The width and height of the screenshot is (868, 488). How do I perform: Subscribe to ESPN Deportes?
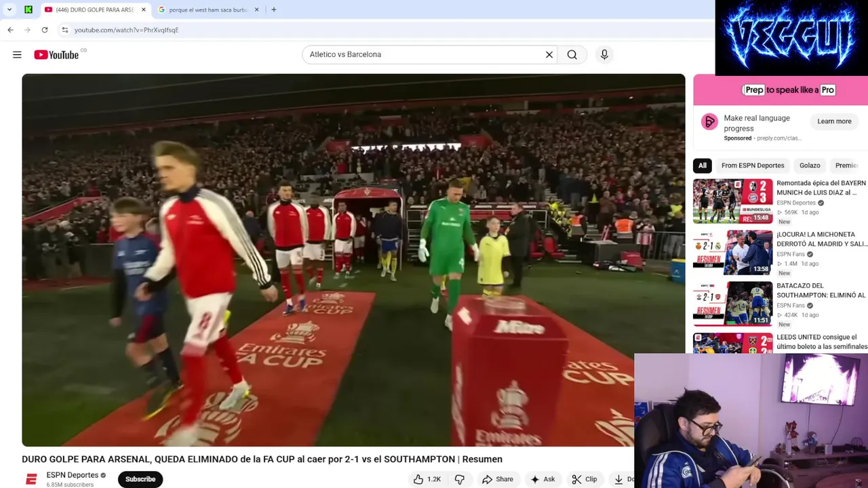click(x=140, y=479)
